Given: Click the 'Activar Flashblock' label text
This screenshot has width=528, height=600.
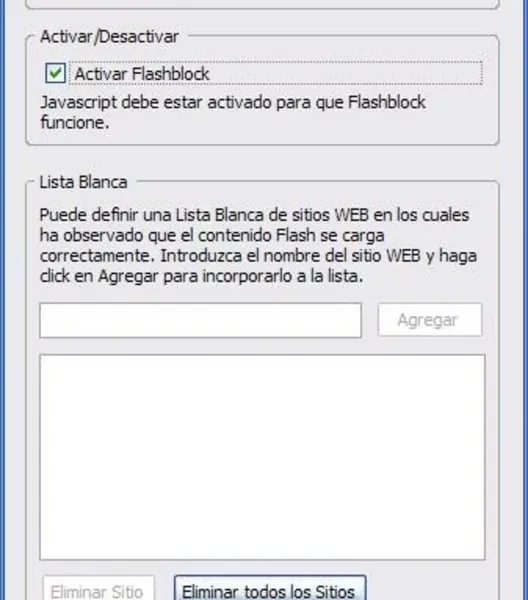Looking at the screenshot, I should pos(142,73).
